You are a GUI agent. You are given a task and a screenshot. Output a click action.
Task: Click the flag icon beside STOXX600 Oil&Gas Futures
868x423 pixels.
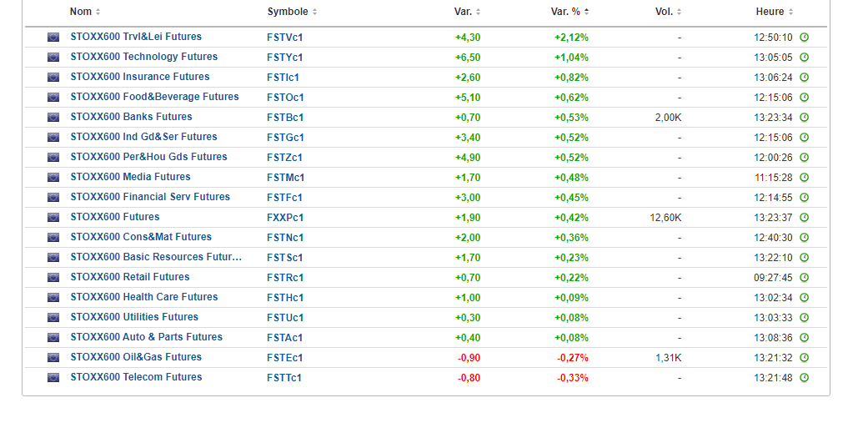(x=53, y=358)
